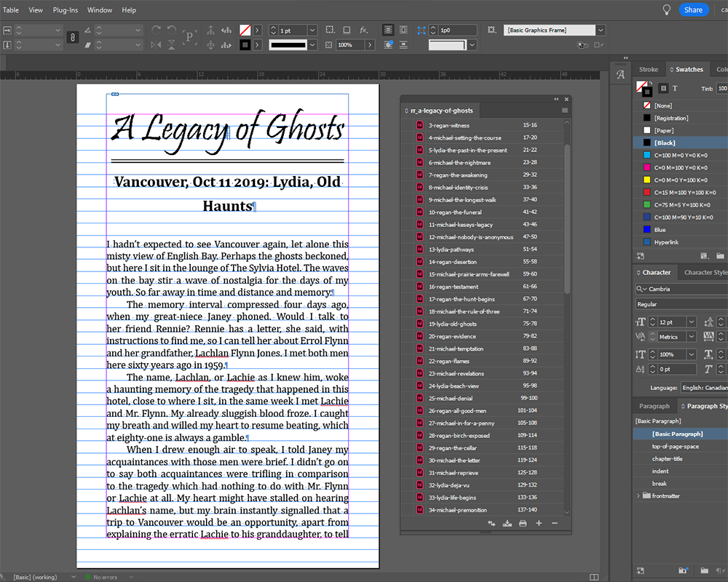
Task: Click new color group folder icon in Swatches
Action: pos(720,256)
